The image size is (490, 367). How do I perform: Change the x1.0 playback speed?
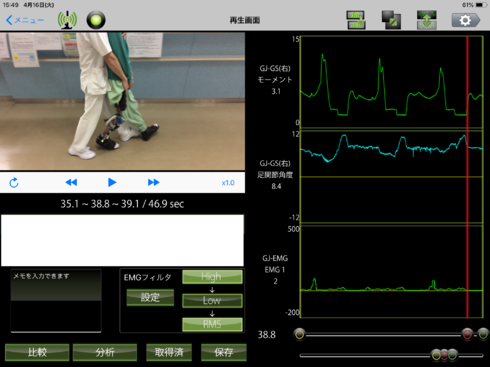pyautogui.click(x=228, y=183)
